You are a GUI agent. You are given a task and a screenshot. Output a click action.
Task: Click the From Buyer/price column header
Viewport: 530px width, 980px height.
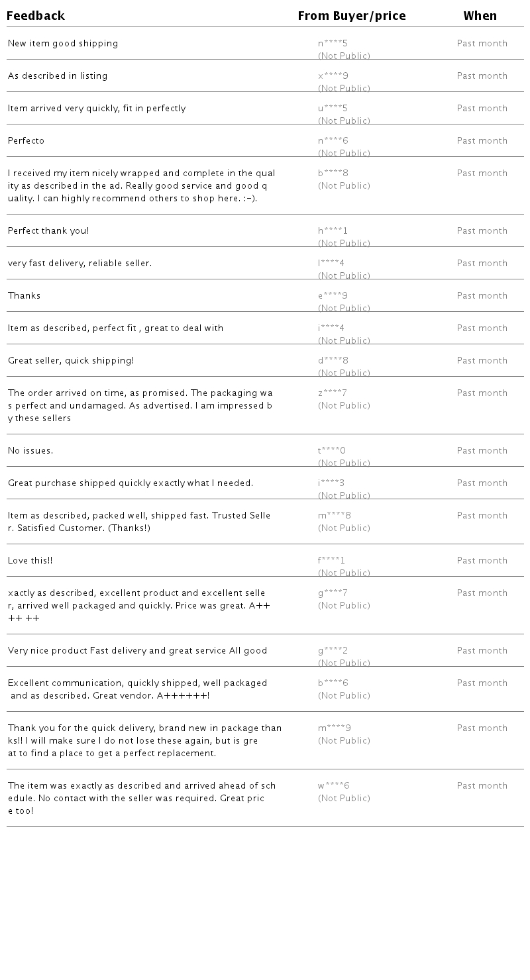351,16
